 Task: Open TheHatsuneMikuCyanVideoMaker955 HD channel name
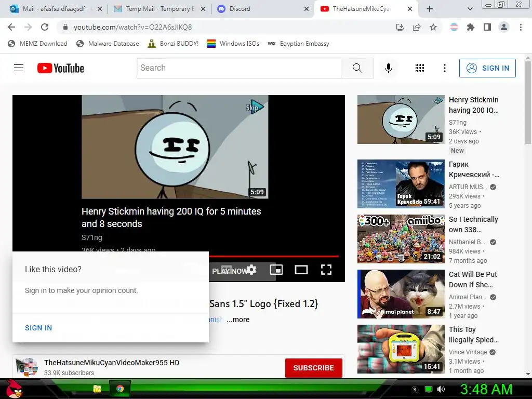pos(112,362)
